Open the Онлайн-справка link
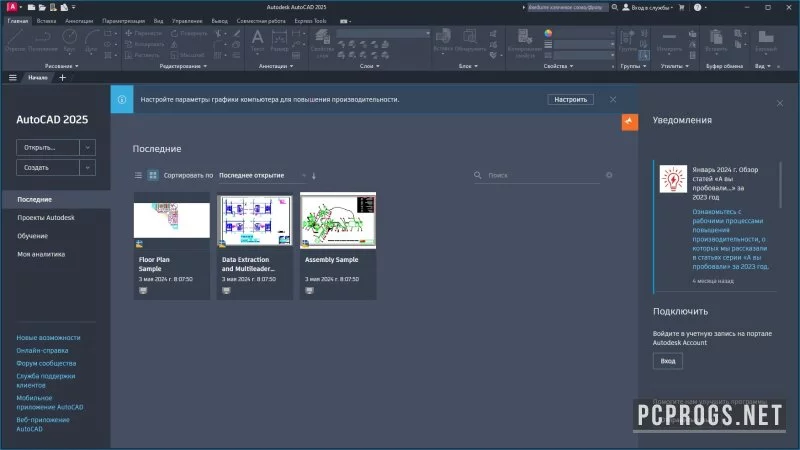 pyautogui.click(x=42, y=351)
